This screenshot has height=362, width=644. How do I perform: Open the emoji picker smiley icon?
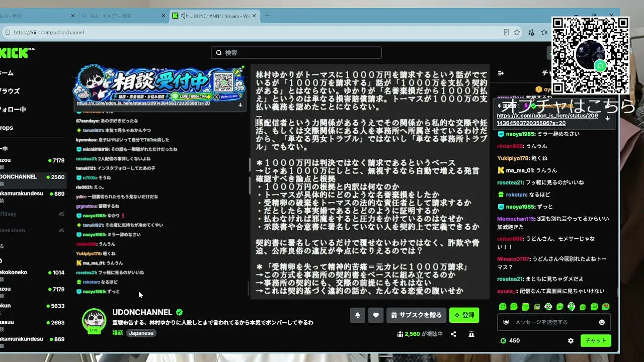602,322
